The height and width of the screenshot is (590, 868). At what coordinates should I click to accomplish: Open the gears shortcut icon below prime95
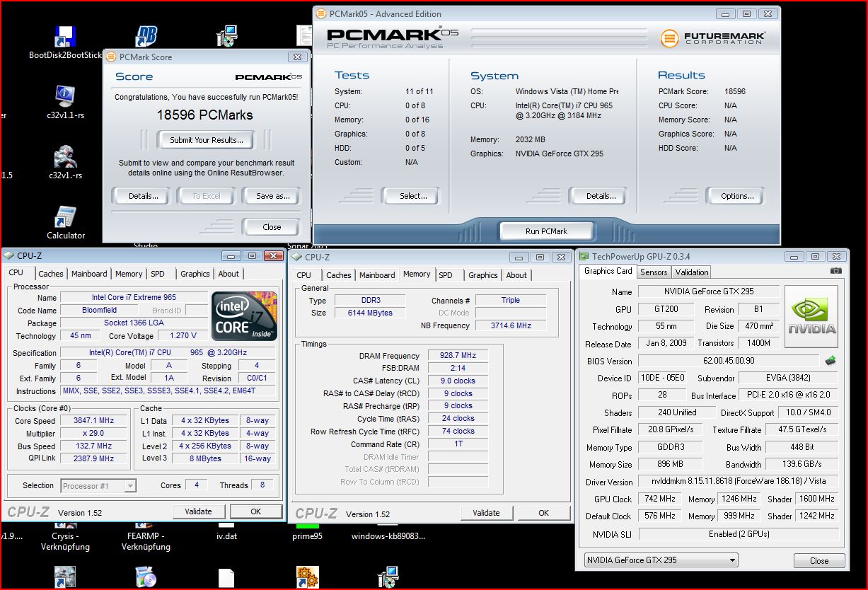coord(307,577)
